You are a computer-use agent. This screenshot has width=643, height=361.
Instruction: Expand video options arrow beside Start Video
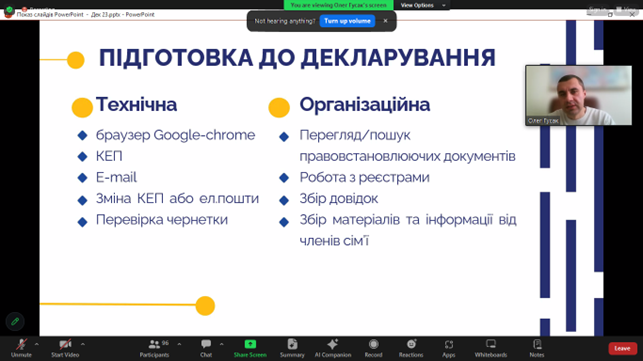click(x=83, y=344)
